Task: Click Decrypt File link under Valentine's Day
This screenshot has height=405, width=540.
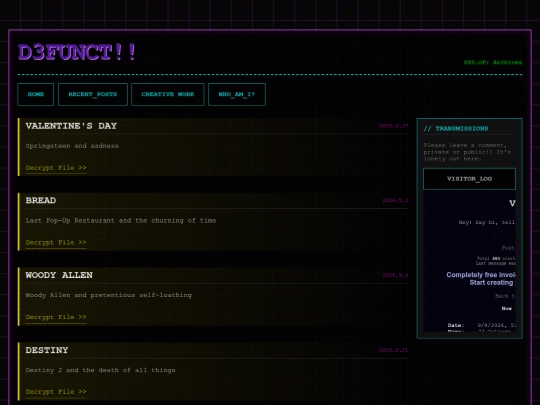Action: coord(56,168)
